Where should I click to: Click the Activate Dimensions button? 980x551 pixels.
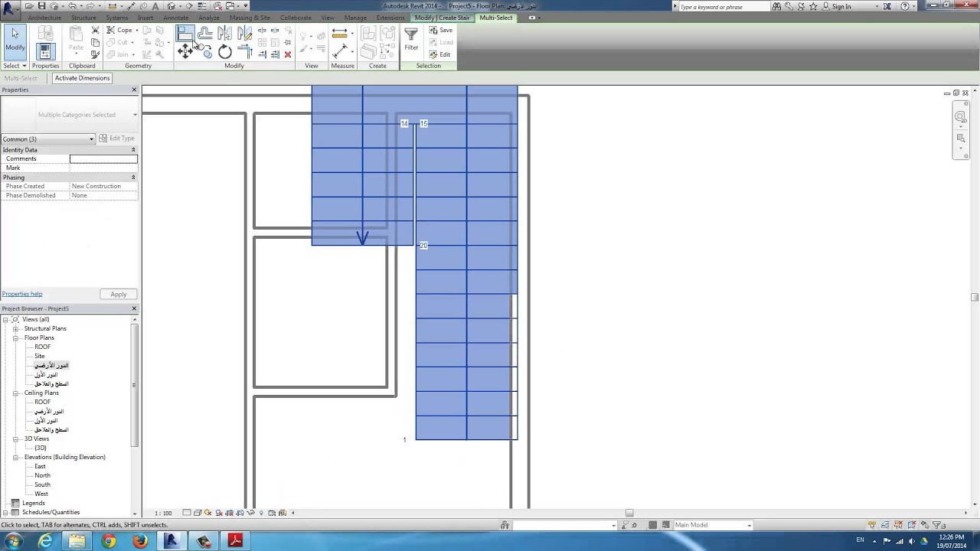coord(82,78)
